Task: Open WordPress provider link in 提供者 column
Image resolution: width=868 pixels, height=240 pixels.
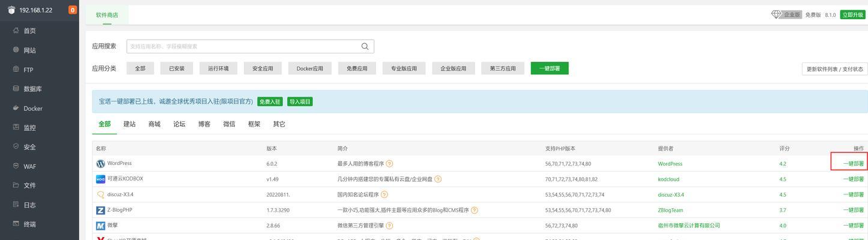Action: [670, 163]
